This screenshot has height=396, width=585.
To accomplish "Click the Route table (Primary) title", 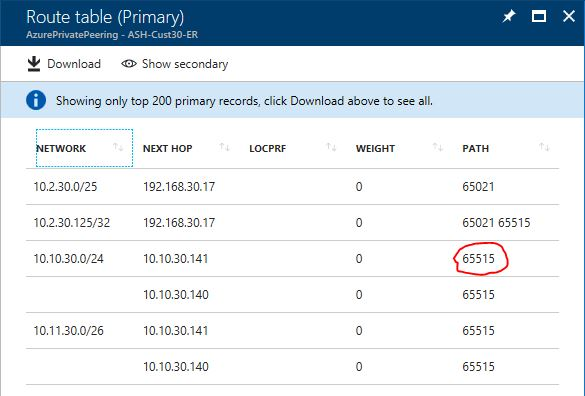I will 105,17.
